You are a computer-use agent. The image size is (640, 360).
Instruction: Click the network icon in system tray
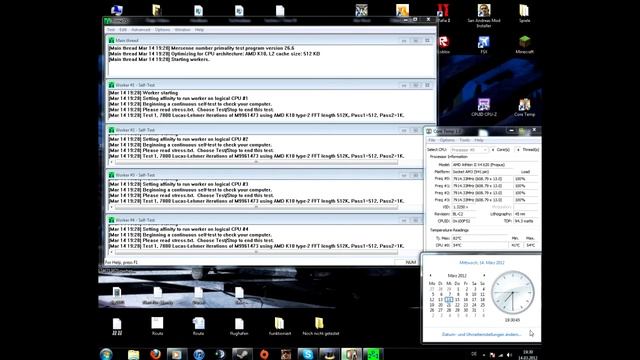[x=501, y=355]
